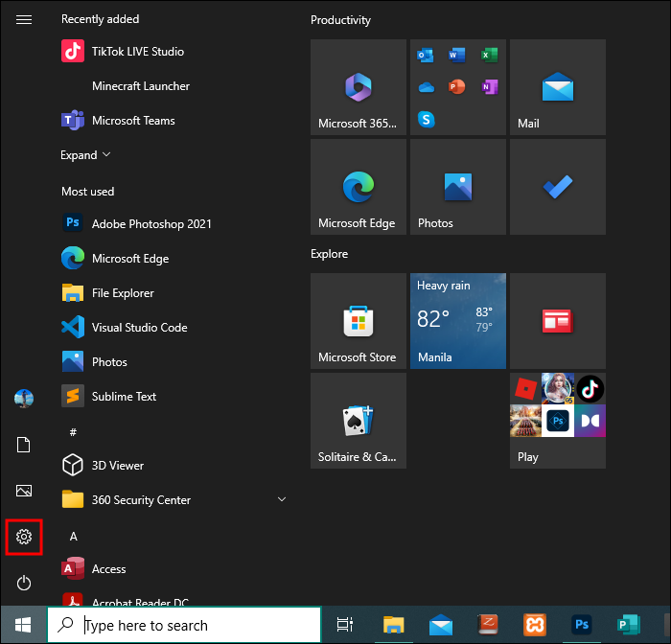
Task: Open Visual Studio Code
Action: [139, 328]
